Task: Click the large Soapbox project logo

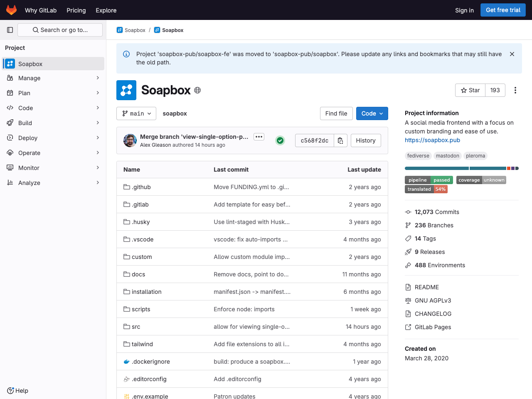Action: pos(126,90)
